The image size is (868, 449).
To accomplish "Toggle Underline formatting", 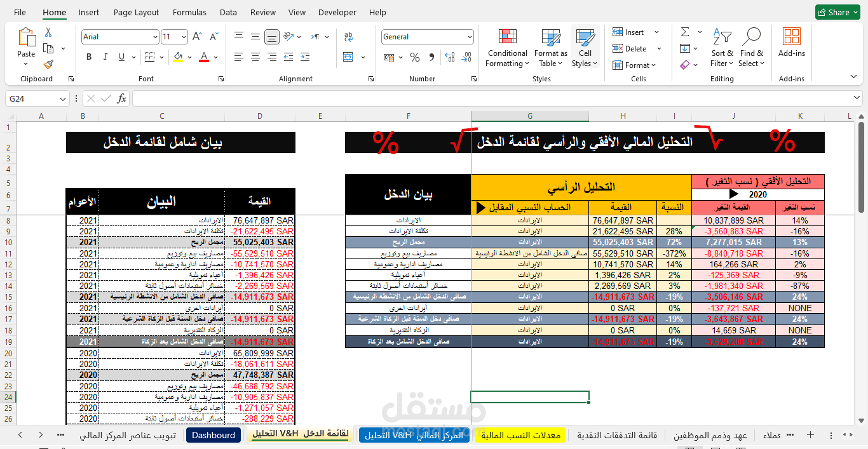I will [121, 57].
